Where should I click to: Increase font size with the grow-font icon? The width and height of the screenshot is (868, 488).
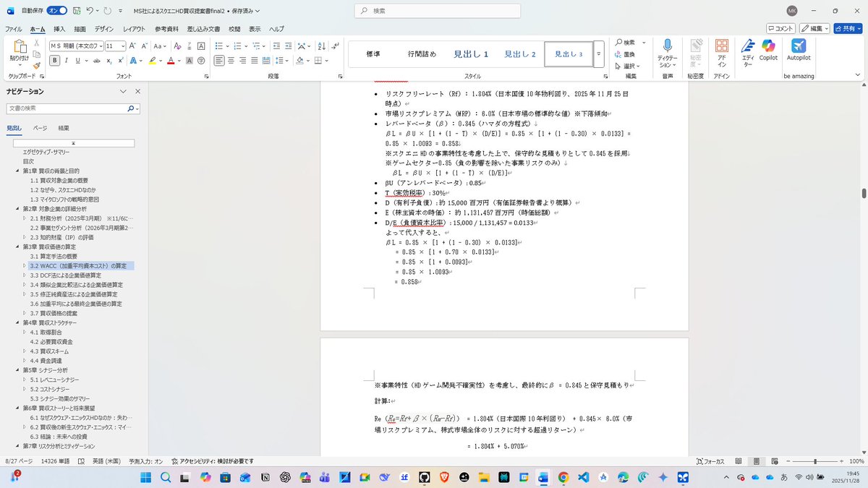coord(133,46)
